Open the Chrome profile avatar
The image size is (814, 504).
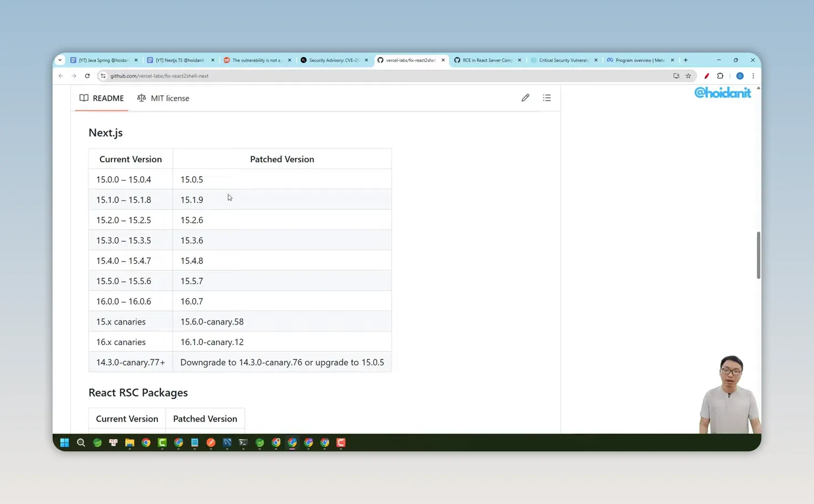click(x=740, y=76)
